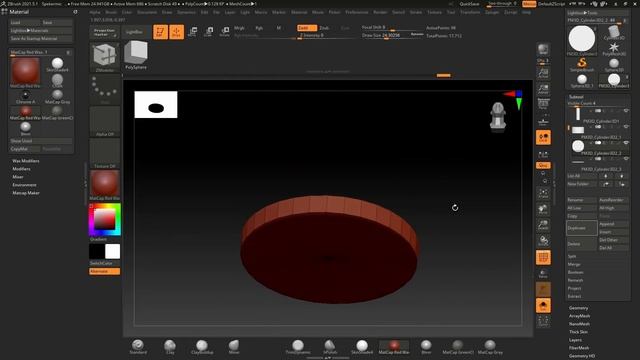This screenshot has width=640, height=360.
Task: Toggle the Rgb channel button
Action: 259,28
